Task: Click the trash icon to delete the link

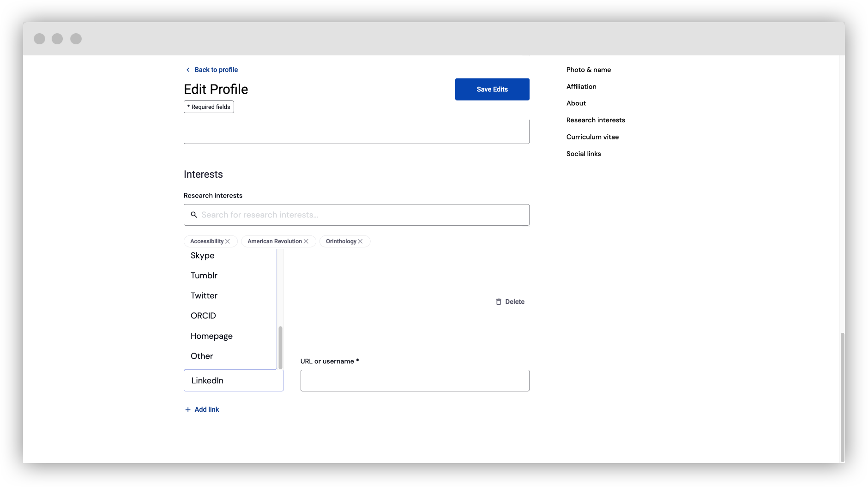Action: [499, 301]
